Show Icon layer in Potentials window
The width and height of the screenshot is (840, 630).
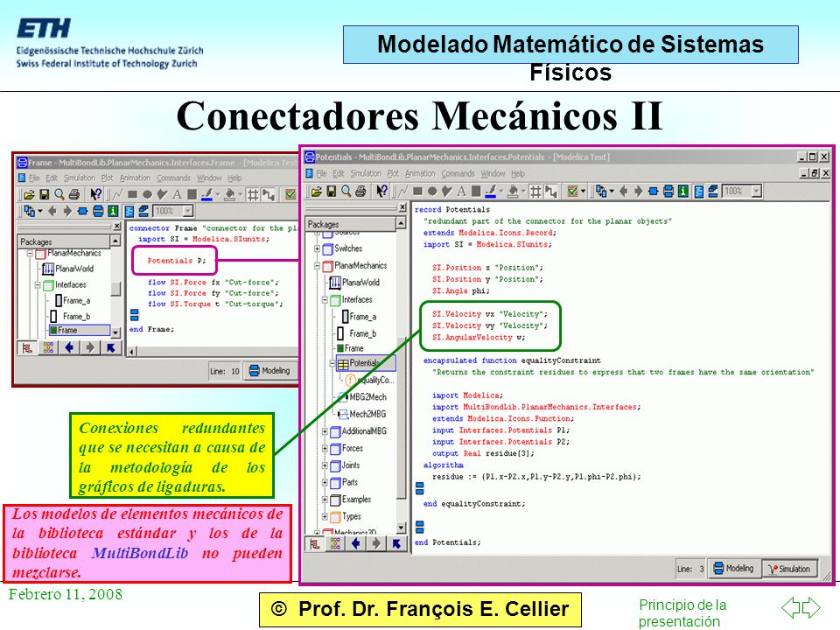(653, 192)
